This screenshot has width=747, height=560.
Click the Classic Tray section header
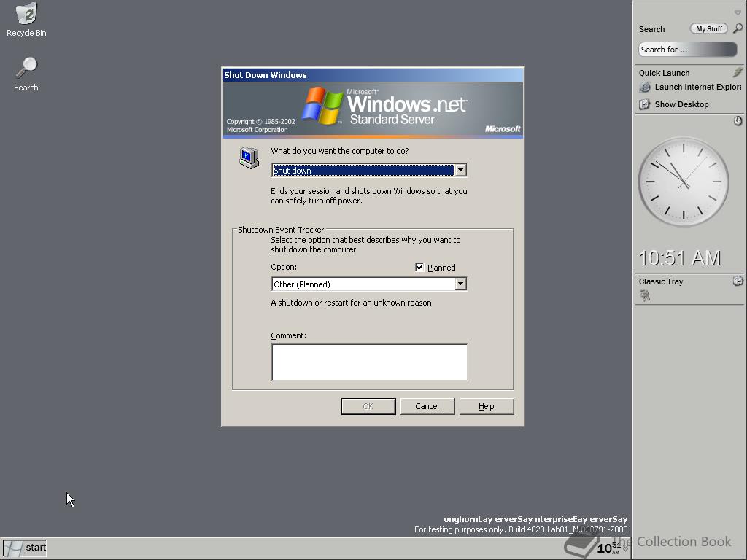661,281
